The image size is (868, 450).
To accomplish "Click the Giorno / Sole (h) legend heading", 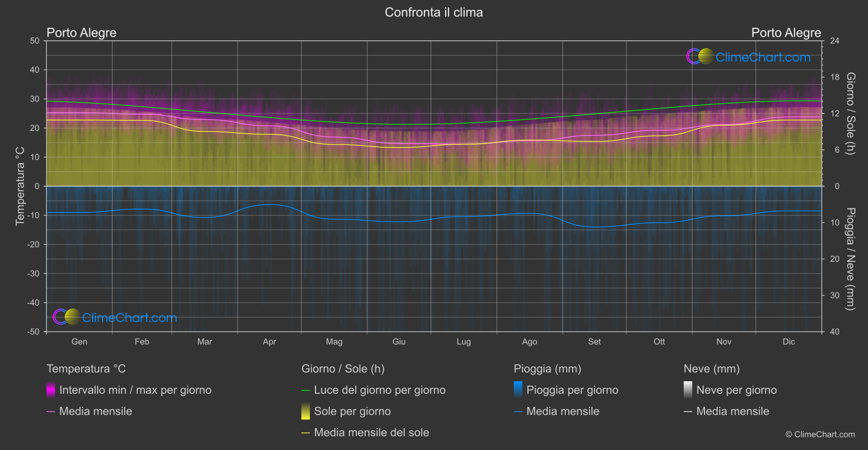I will click(x=343, y=369).
